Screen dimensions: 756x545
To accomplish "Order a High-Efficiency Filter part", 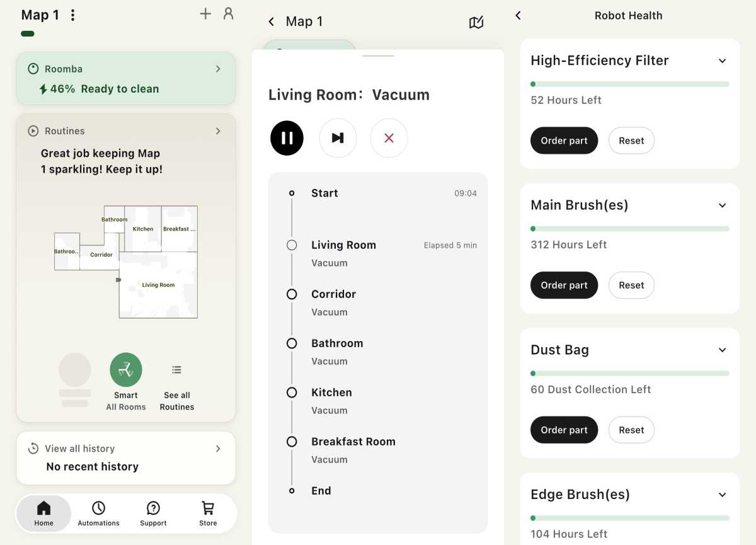I will point(564,141).
